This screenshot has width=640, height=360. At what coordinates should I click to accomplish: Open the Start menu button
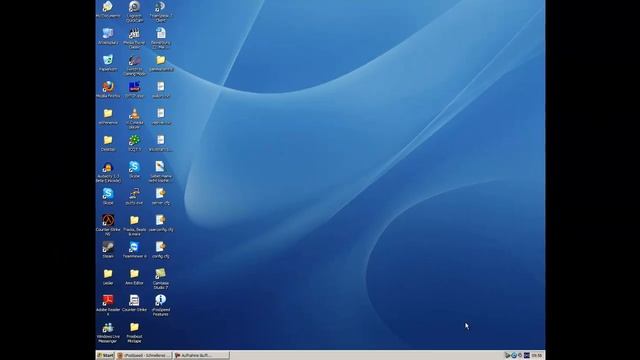click(105, 356)
